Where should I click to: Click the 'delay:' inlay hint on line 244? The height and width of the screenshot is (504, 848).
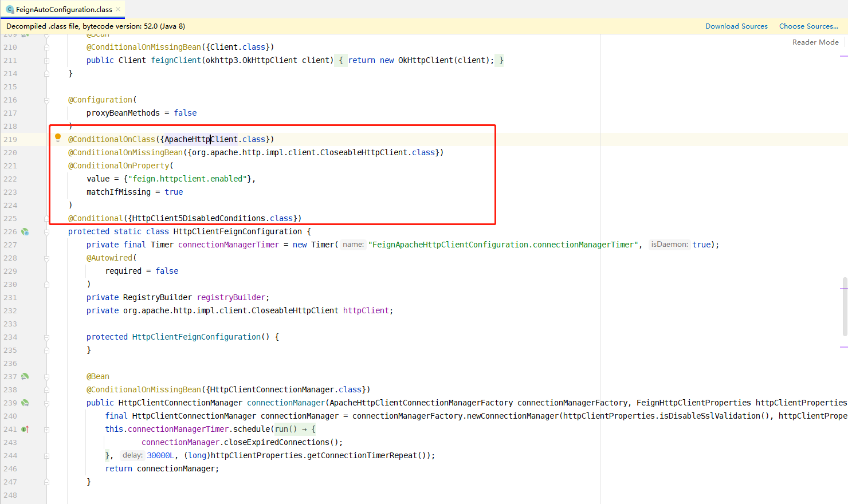click(x=132, y=455)
